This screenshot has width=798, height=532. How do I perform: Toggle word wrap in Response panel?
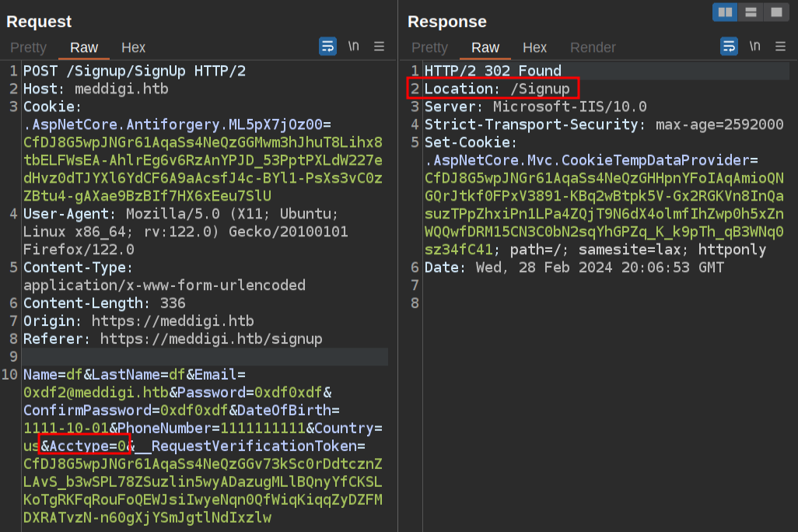[729, 47]
